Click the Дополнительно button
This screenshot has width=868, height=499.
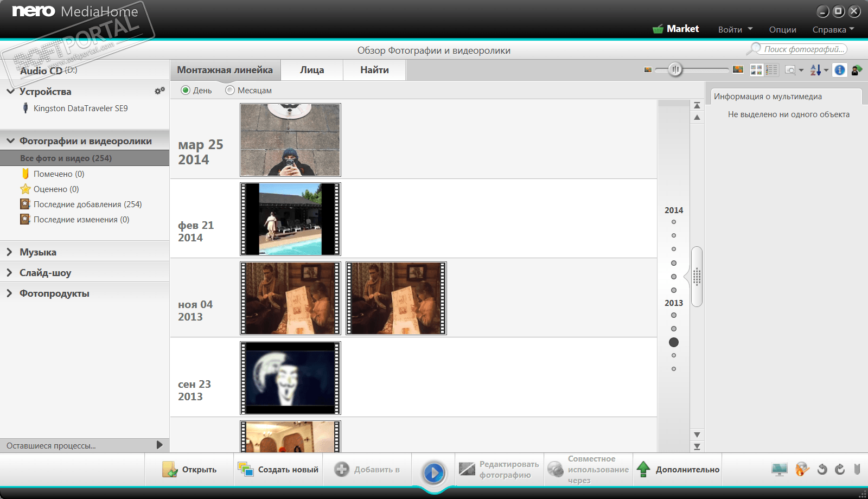point(678,470)
